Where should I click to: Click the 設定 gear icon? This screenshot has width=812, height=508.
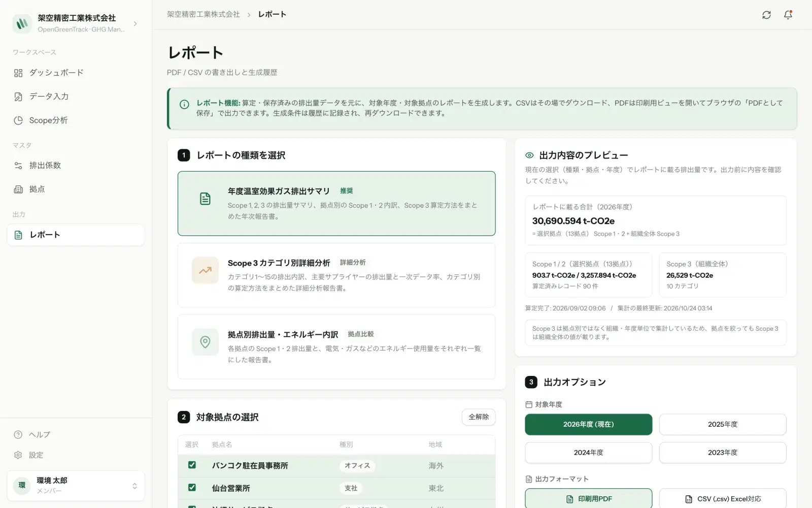point(18,455)
